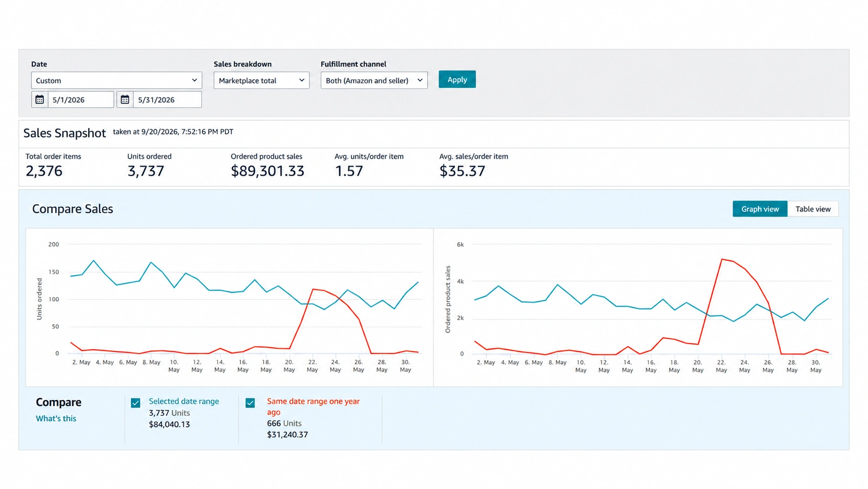
Task: Click the Ordered product sales value $89,301.33
Action: [x=267, y=171]
